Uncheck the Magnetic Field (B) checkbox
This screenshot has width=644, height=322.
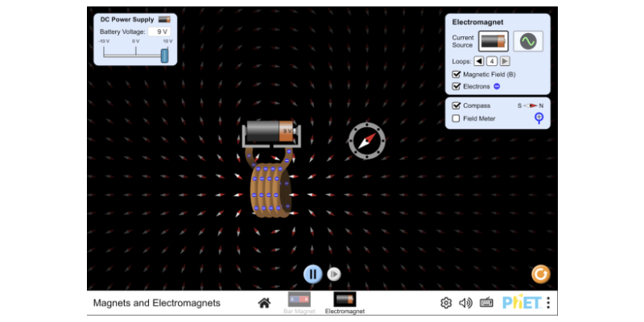[457, 74]
